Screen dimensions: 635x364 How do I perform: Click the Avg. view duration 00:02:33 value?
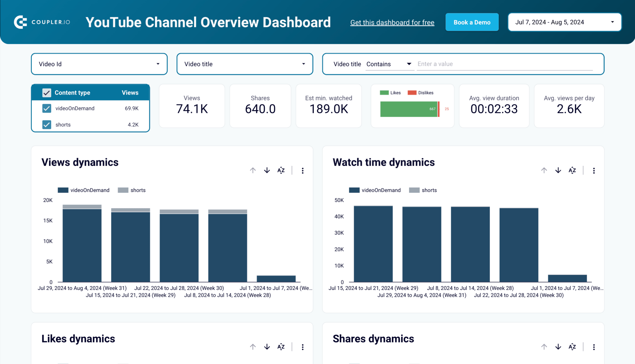click(x=494, y=109)
